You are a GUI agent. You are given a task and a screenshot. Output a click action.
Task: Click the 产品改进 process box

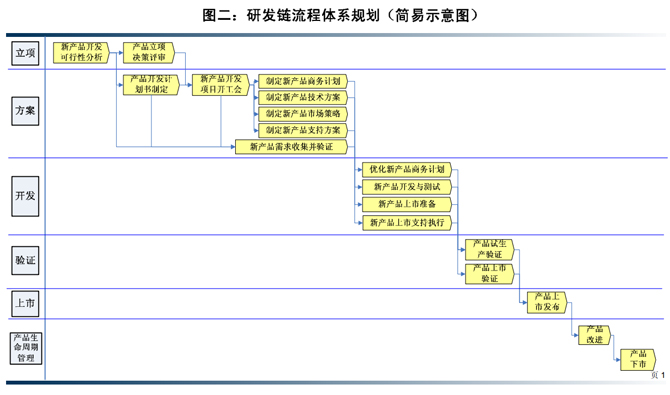click(594, 335)
